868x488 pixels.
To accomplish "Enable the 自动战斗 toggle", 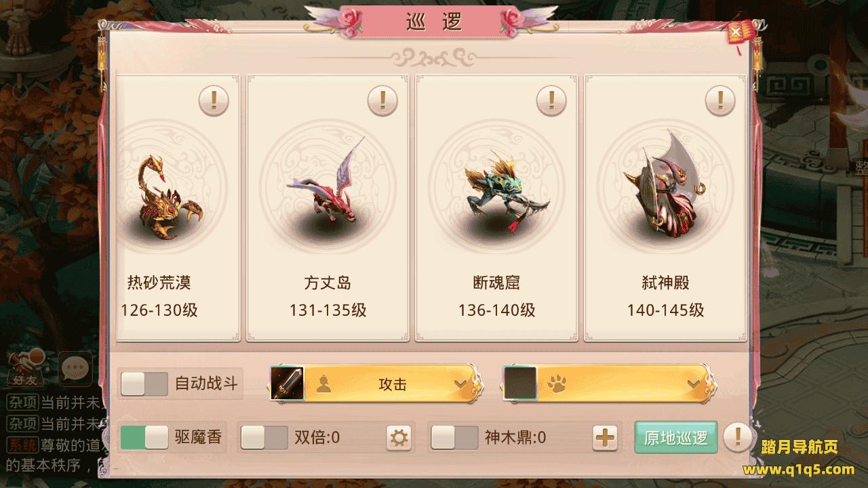I will (144, 384).
